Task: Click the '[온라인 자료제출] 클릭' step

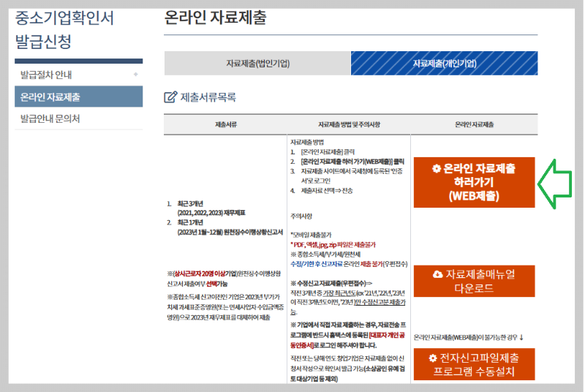Action: 328,152
